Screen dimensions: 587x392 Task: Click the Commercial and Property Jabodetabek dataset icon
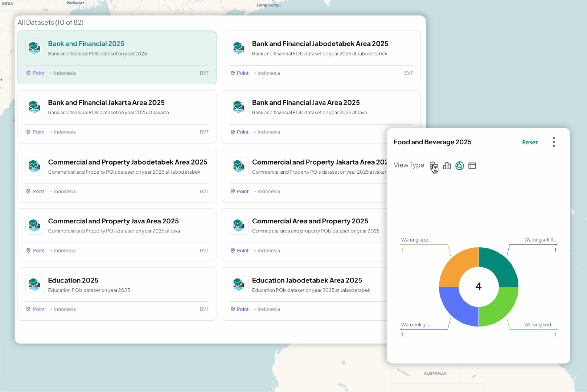pyautogui.click(x=35, y=166)
